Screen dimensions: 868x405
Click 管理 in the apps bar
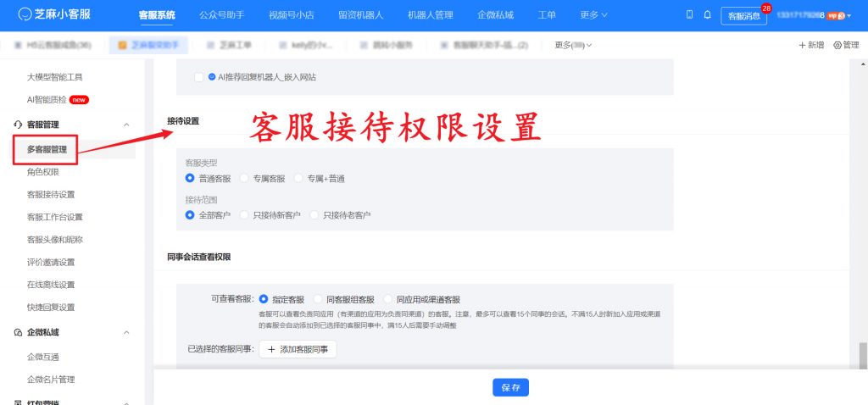tap(847, 46)
